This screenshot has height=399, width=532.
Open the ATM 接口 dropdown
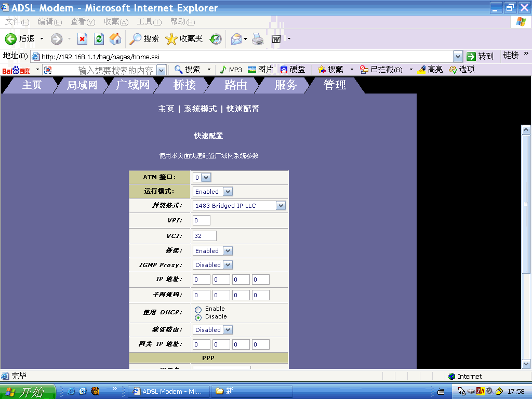[206, 178]
